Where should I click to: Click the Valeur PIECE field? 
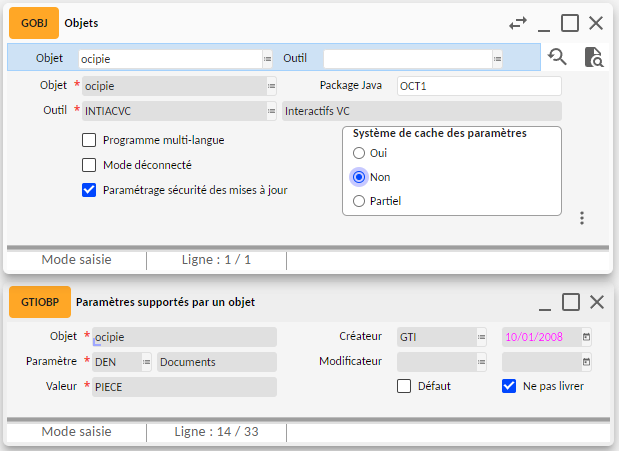pyautogui.click(x=181, y=386)
